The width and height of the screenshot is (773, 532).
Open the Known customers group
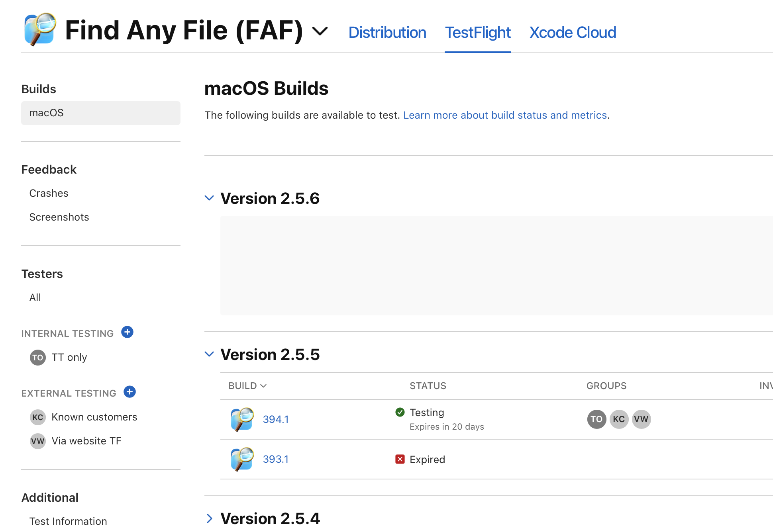point(94,417)
